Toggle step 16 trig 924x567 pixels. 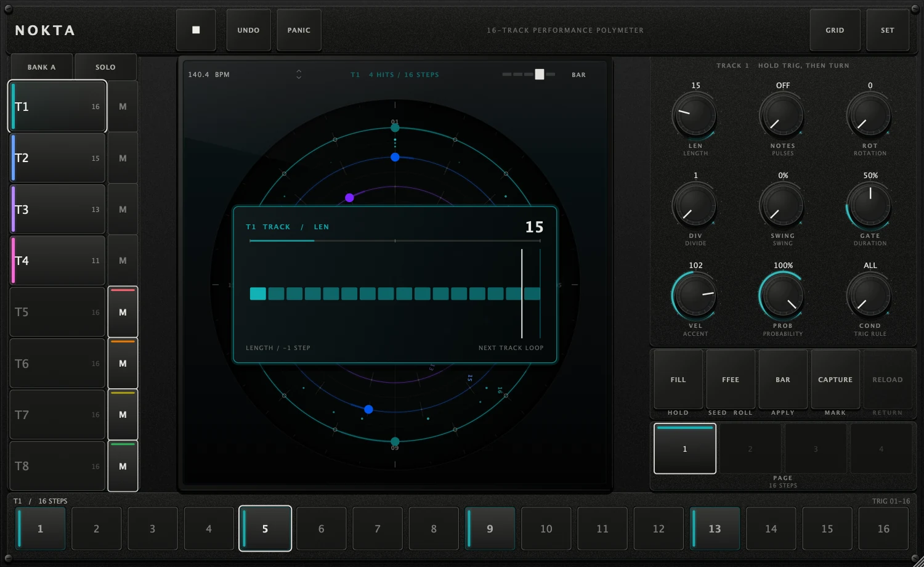tap(883, 529)
